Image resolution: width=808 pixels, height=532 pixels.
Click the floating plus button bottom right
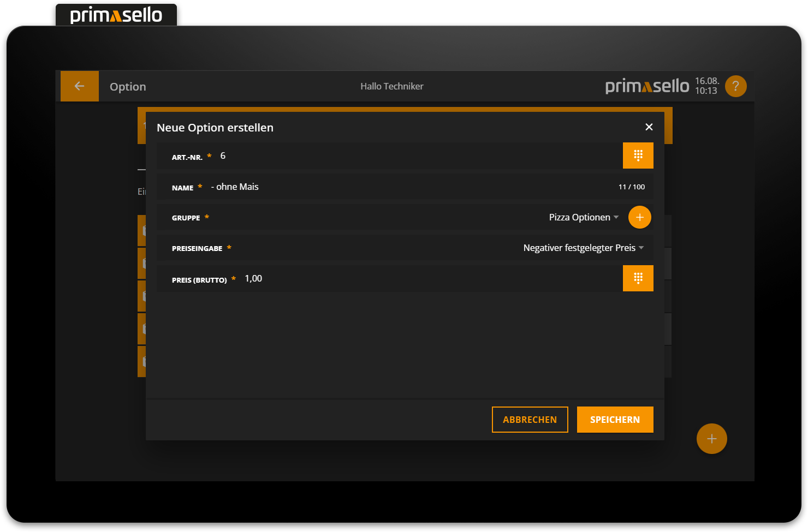coord(711,439)
